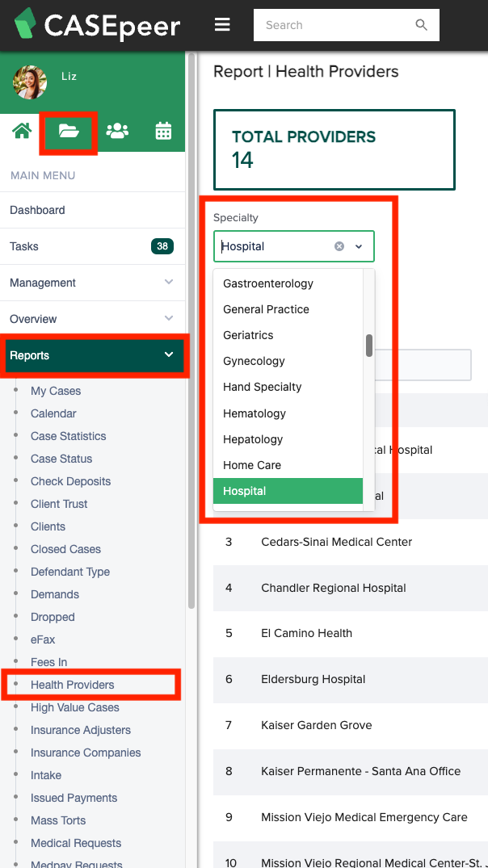Open Case Statistics report
Image resolution: width=488 pixels, height=868 pixels.
(x=68, y=436)
